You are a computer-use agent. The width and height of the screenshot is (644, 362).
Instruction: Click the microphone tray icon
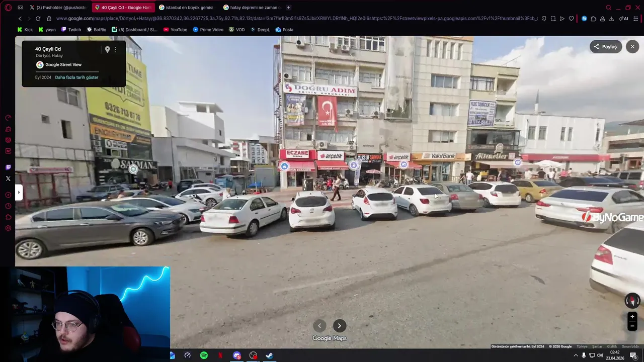pos(584,355)
